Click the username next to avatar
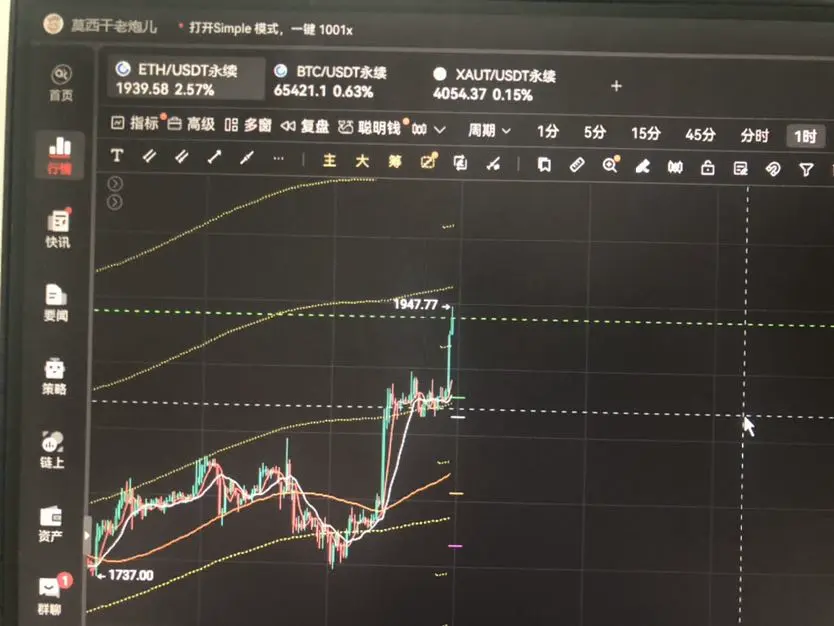 point(114,26)
